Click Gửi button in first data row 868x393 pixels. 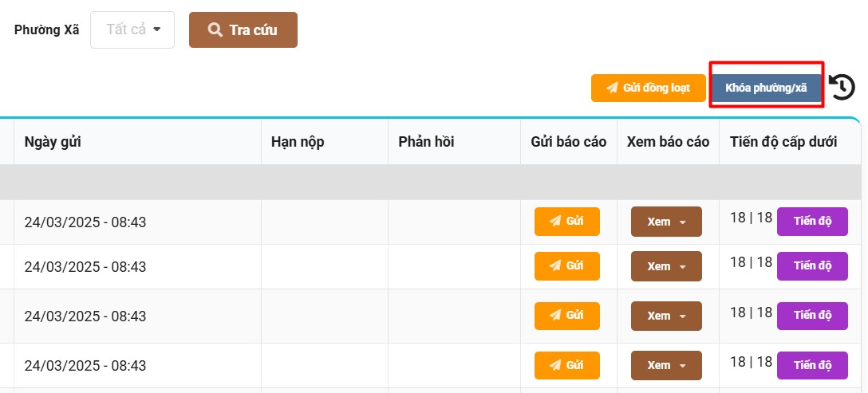[x=566, y=221]
